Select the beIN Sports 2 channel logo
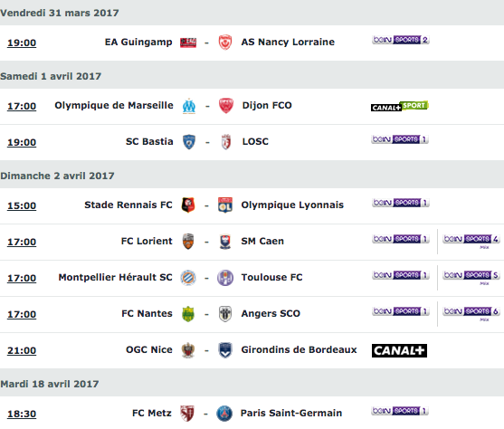 [401, 40]
